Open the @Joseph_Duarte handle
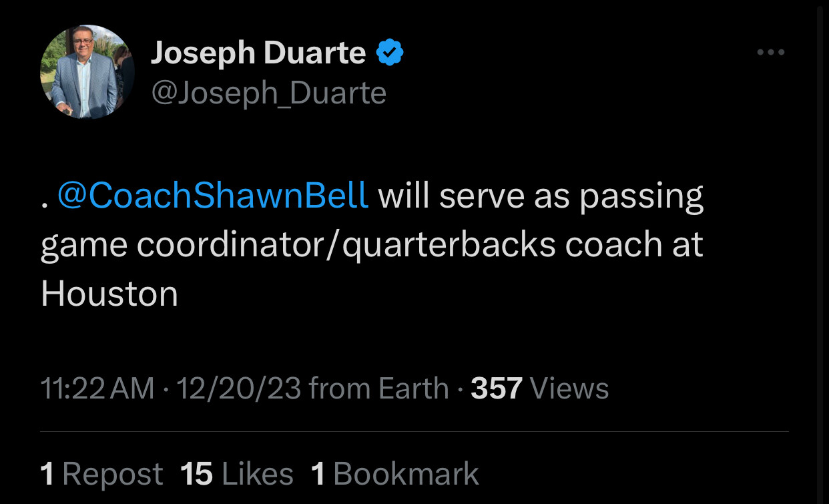829x504 pixels. coord(269,93)
